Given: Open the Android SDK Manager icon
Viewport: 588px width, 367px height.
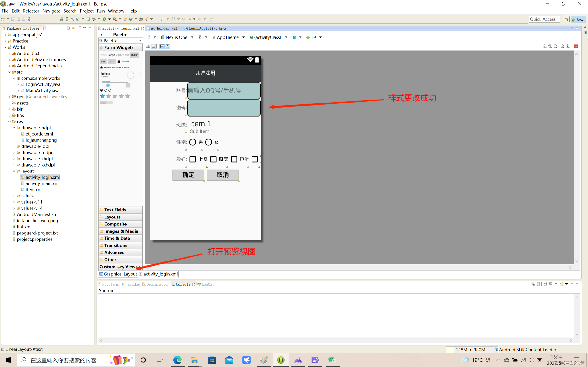Looking at the screenshot, I should tap(62, 19).
